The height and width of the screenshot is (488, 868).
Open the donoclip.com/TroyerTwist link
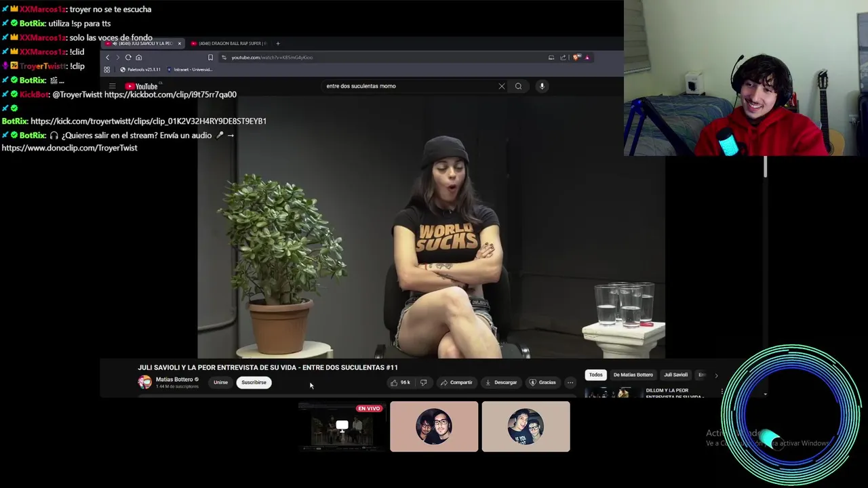[69, 148]
